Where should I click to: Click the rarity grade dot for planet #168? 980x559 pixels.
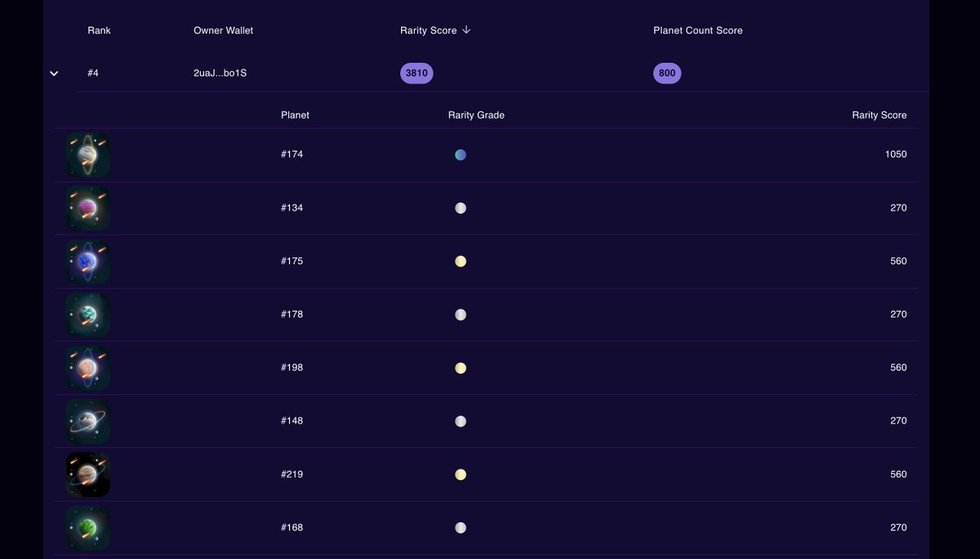(461, 528)
